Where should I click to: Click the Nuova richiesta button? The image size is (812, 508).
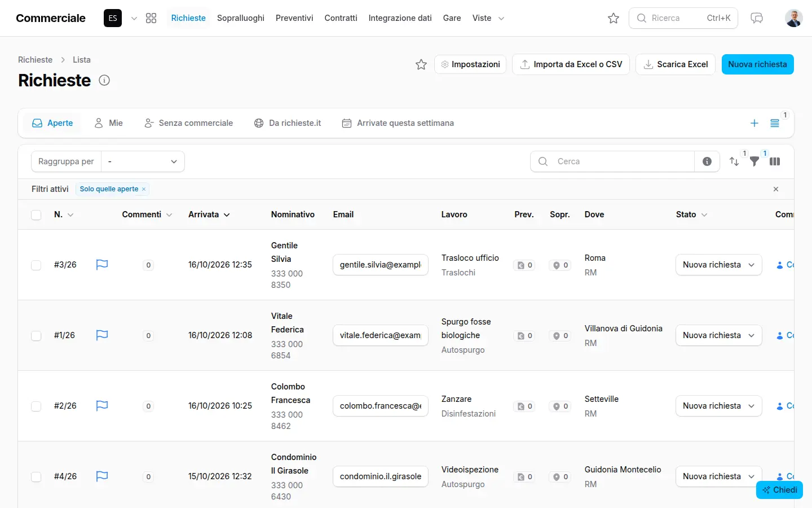(758, 64)
